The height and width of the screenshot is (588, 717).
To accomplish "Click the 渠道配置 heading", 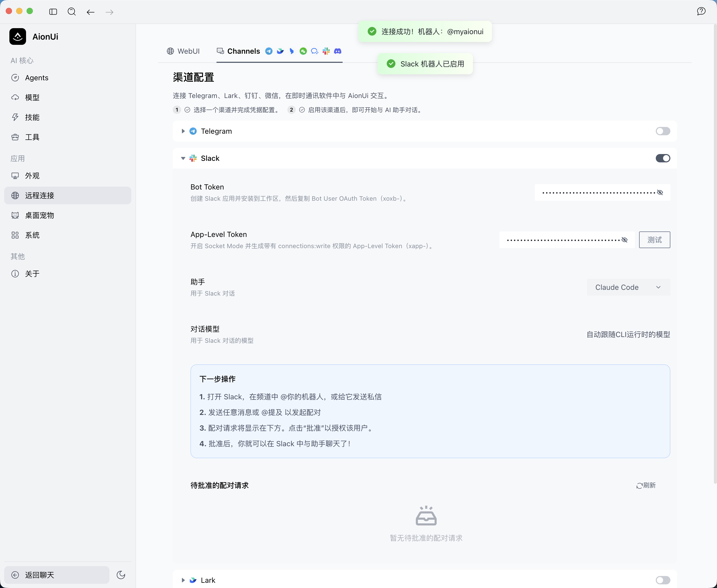I will [x=193, y=77].
